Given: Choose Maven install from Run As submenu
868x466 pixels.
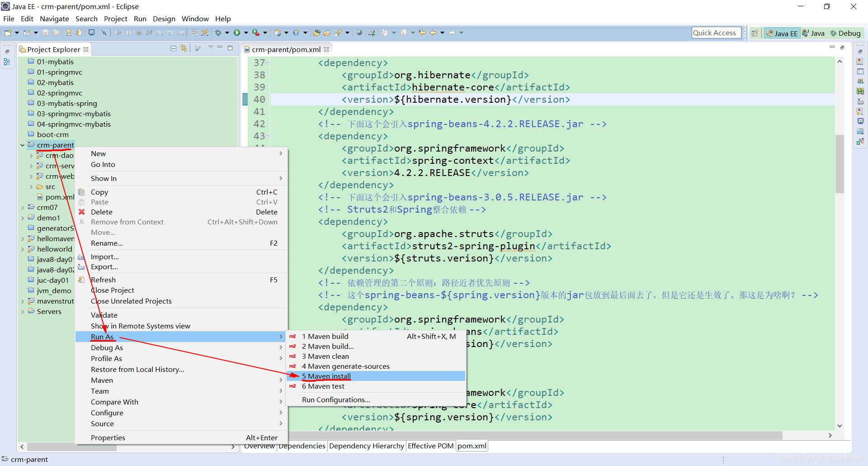Looking at the screenshot, I should coord(376,376).
